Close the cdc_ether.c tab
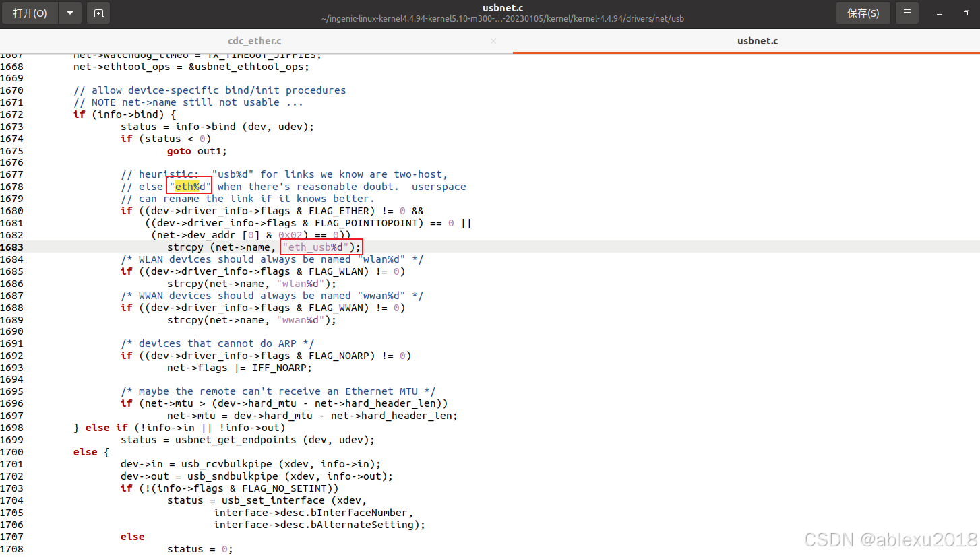Image resolution: width=980 pixels, height=557 pixels. [x=493, y=41]
